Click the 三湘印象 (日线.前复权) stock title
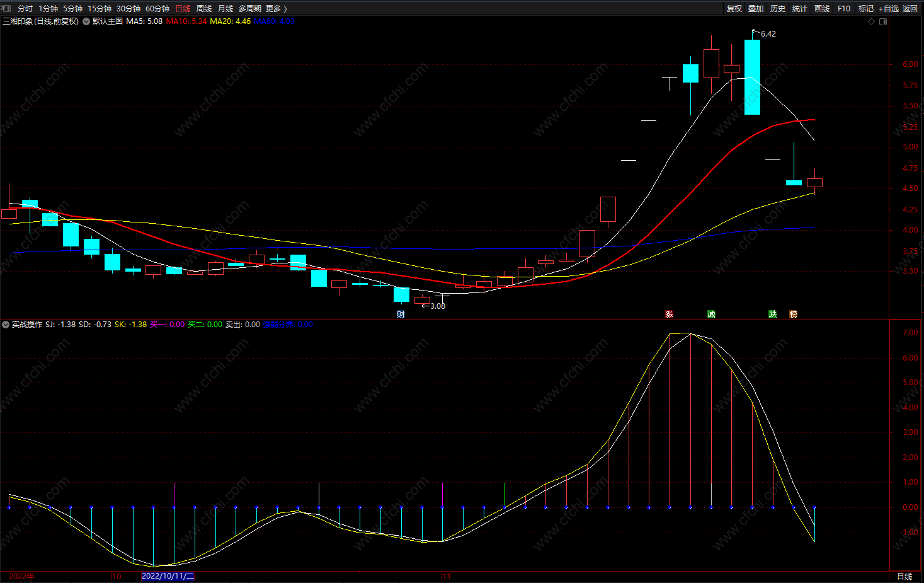Viewport: 924px width, 583px height. (x=40, y=21)
